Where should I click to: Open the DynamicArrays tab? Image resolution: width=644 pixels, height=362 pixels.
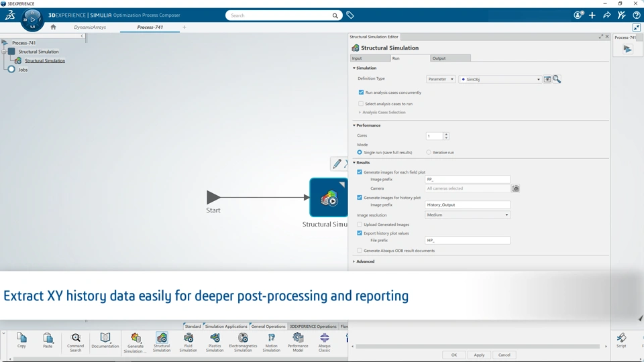click(x=90, y=27)
